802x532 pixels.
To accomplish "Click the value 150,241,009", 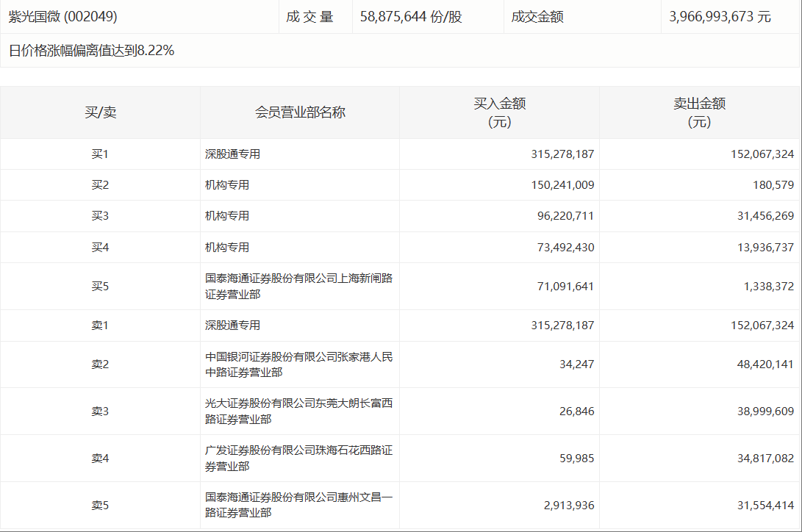I will [562, 184].
